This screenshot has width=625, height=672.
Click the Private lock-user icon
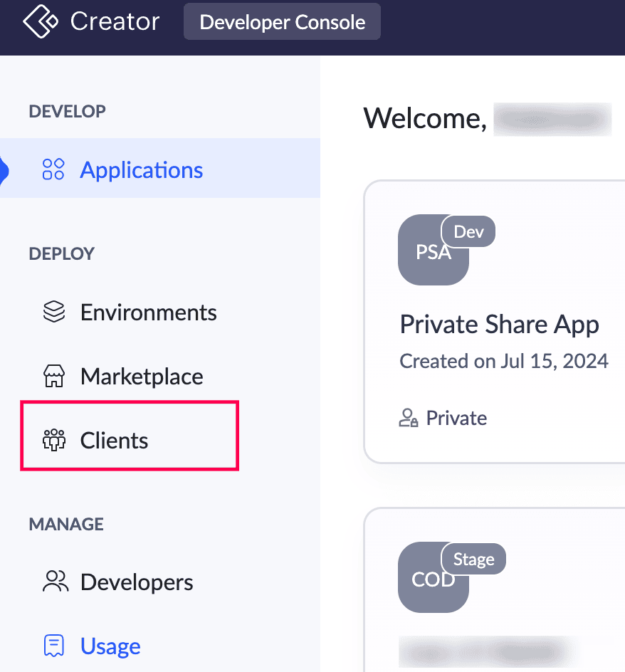408,418
